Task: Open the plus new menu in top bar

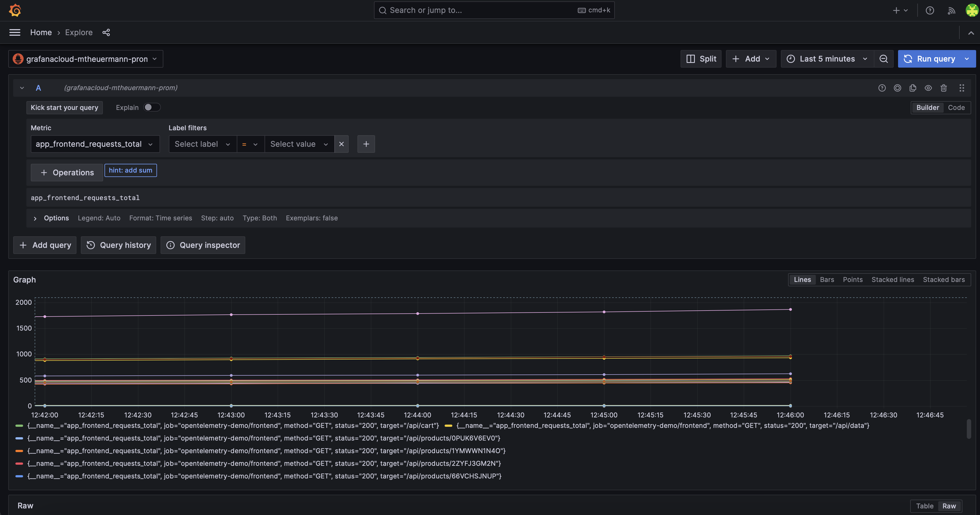Action: (x=900, y=10)
